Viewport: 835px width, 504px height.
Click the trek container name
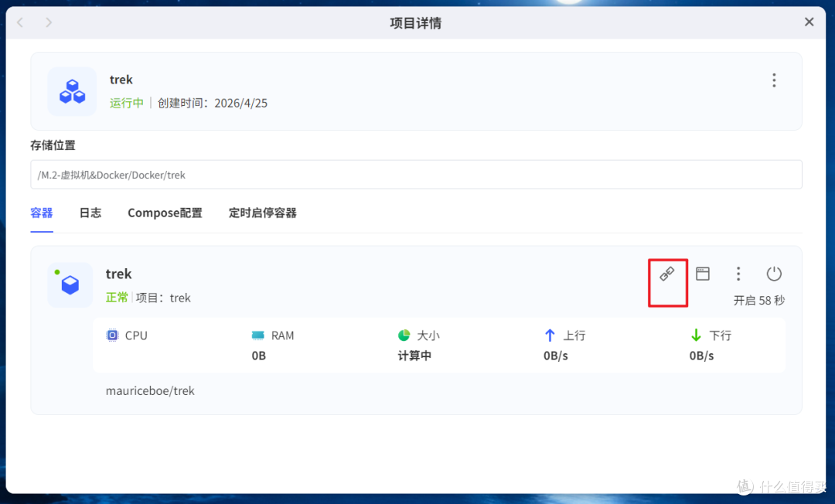point(119,274)
